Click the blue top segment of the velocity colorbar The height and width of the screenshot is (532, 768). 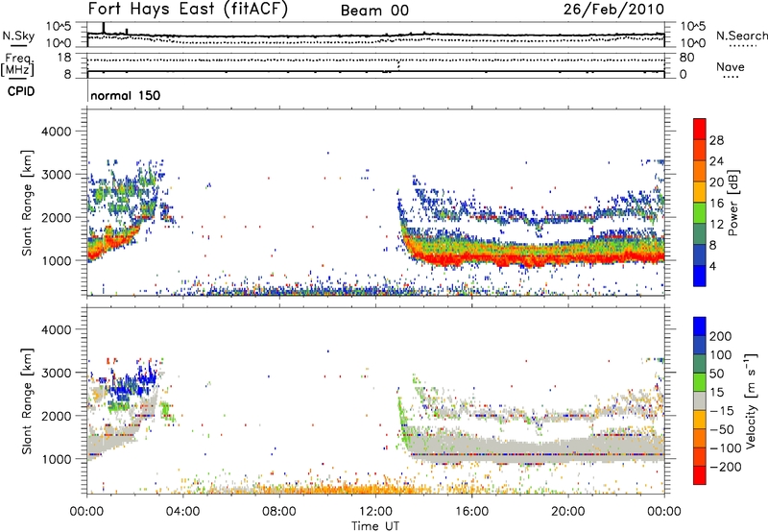pos(700,326)
